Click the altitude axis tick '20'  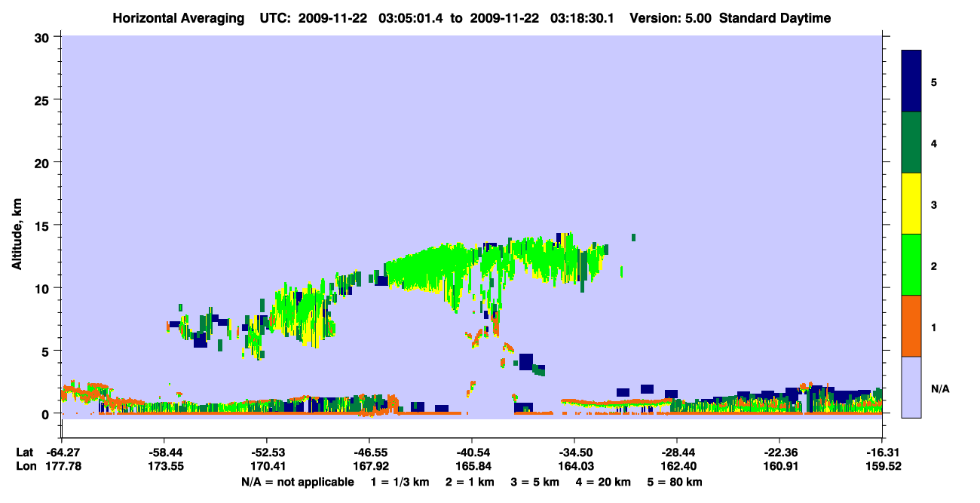44,162
